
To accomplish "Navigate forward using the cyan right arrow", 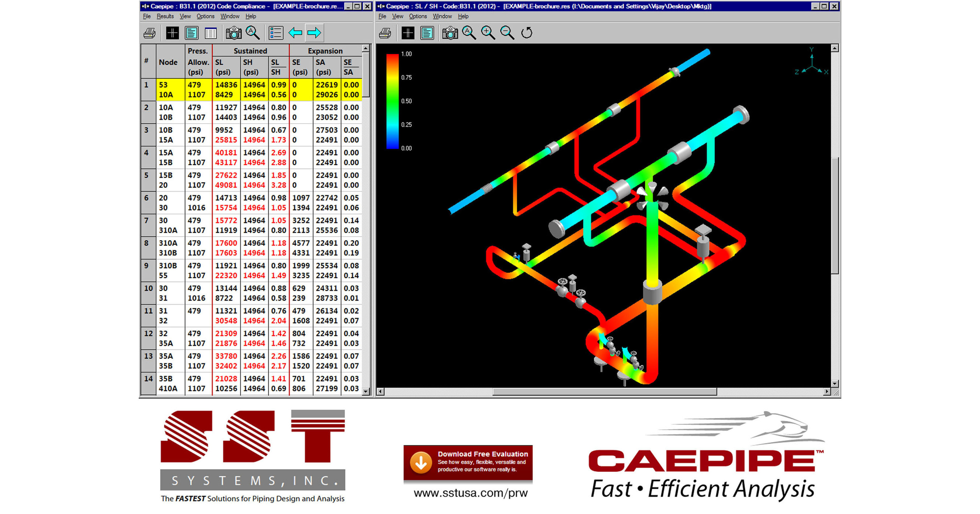I will tap(316, 33).
